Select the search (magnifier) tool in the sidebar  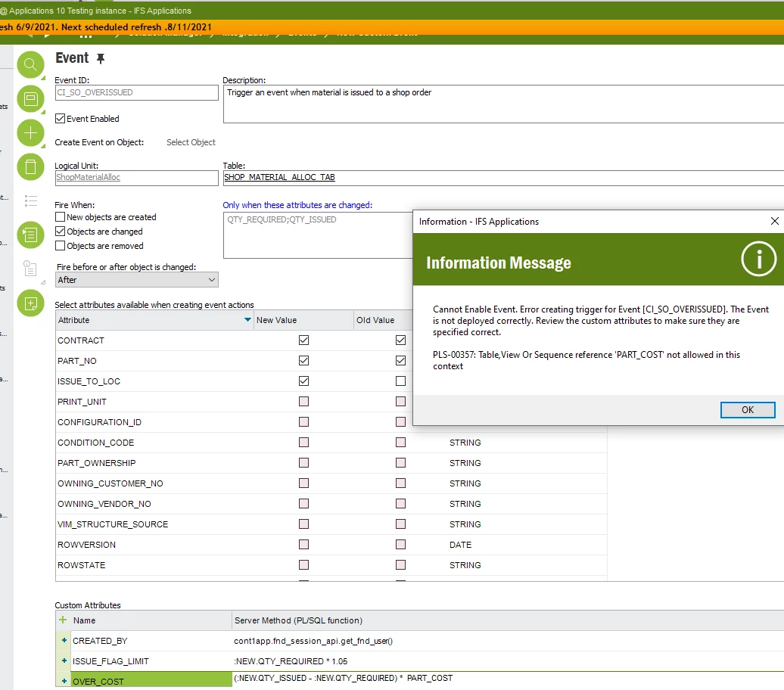click(30, 64)
